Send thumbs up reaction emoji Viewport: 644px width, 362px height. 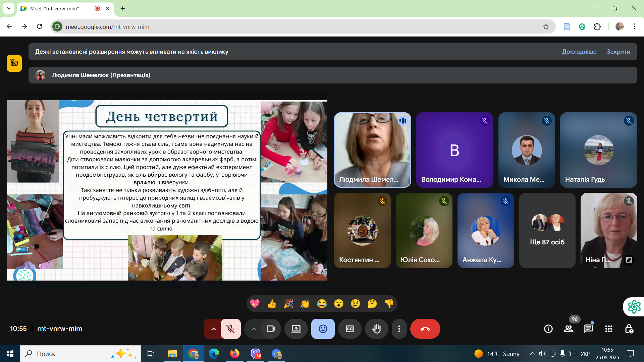point(272,304)
